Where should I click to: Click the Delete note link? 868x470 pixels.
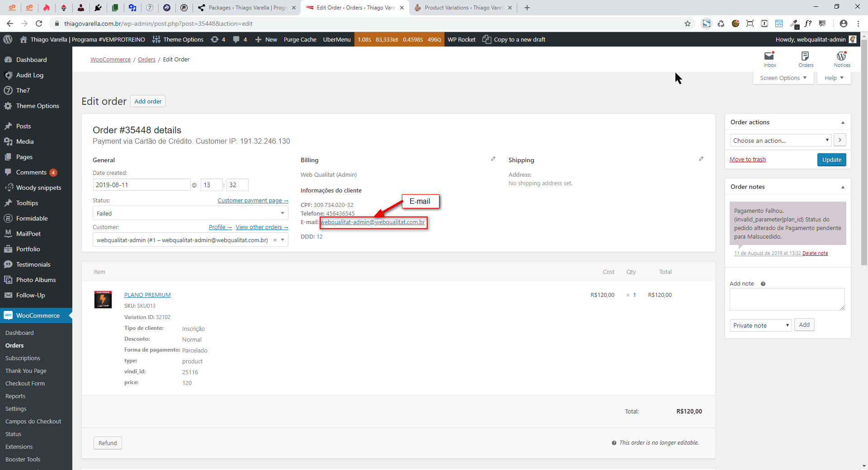coord(815,253)
